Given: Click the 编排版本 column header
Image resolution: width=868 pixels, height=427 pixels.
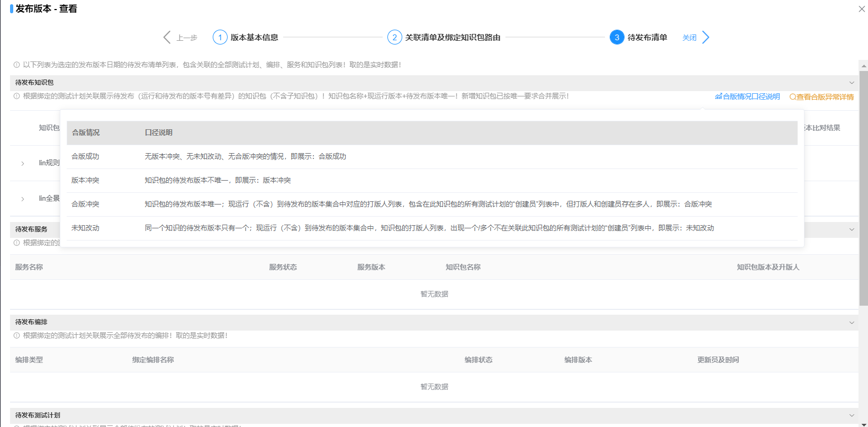Looking at the screenshot, I should 578,360.
